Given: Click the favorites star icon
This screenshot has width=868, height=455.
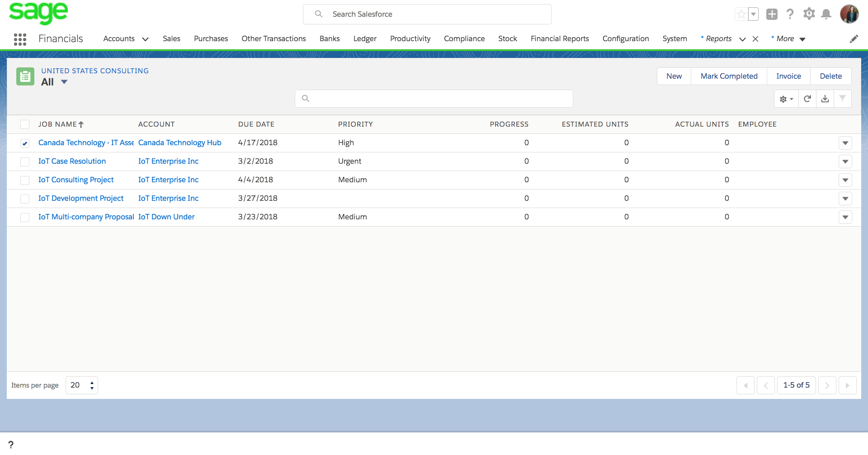Looking at the screenshot, I should coord(741,14).
